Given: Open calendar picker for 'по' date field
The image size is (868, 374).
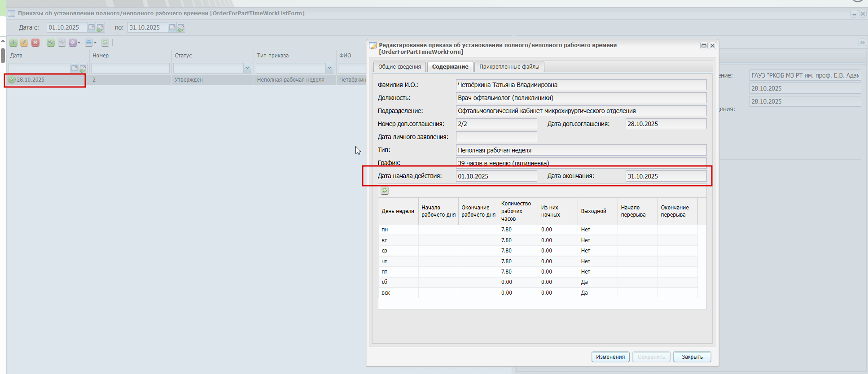Looking at the screenshot, I should (x=172, y=27).
